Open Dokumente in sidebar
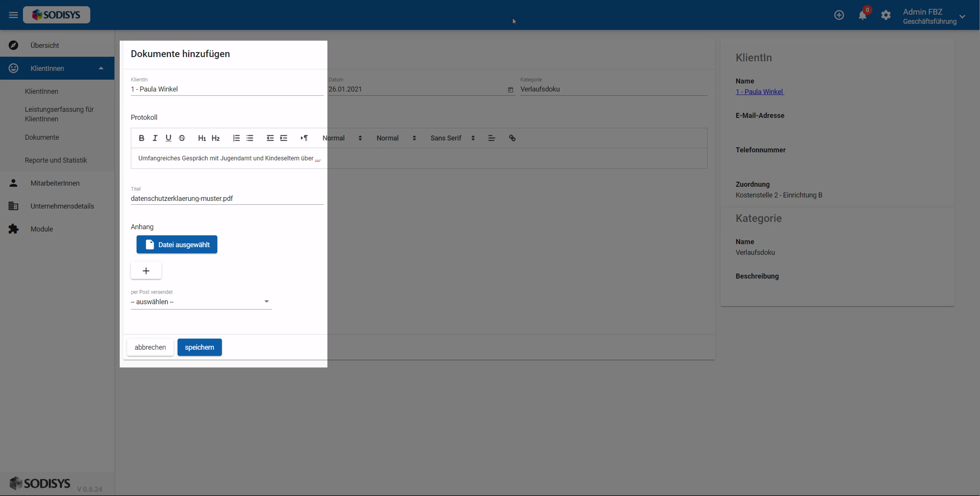 (42, 137)
